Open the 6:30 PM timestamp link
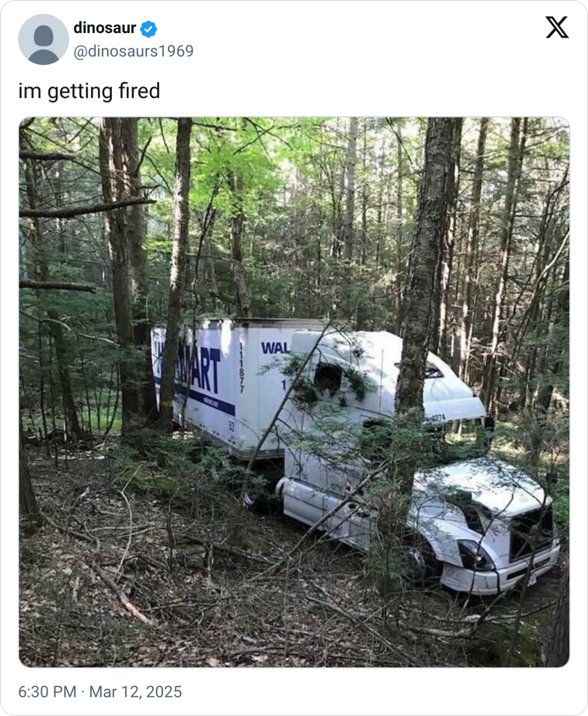This screenshot has width=588, height=716. pyautogui.click(x=48, y=691)
